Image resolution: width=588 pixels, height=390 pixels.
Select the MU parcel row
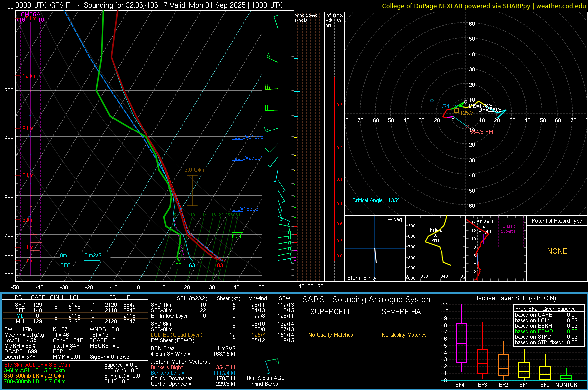coord(75,321)
